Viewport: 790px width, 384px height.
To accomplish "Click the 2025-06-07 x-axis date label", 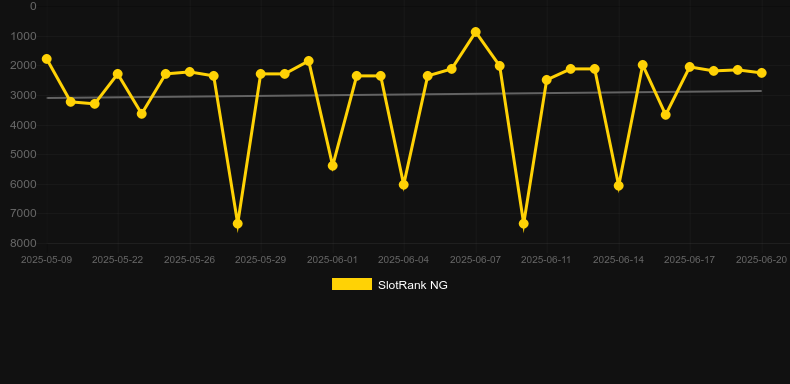I will tap(475, 260).
